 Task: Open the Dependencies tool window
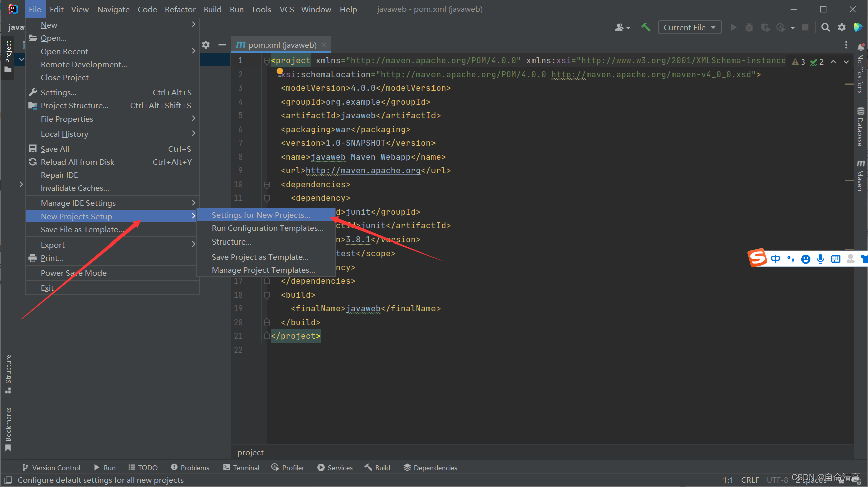430,467
